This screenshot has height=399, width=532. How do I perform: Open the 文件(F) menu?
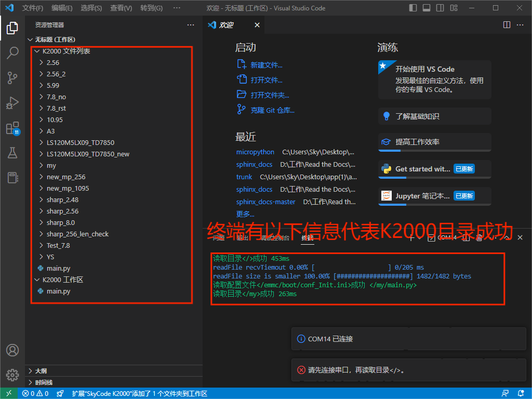[33, 8]
